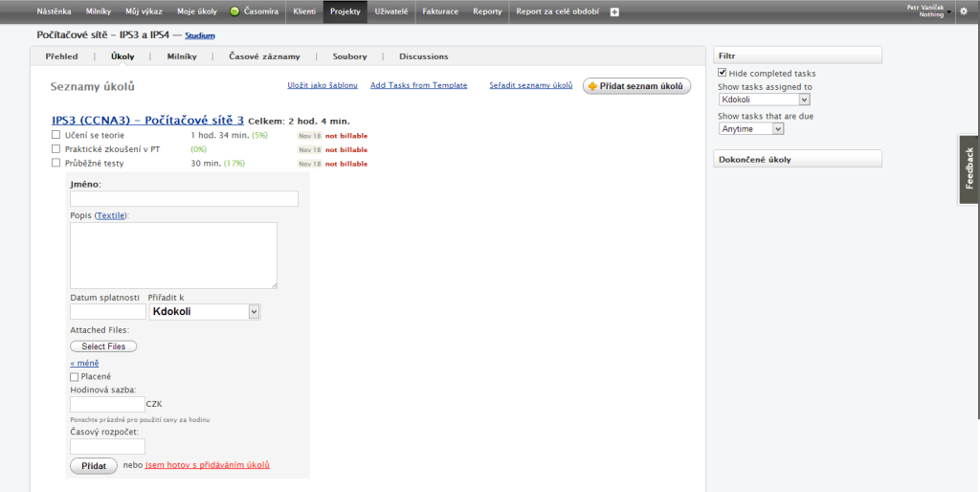
Task: Open the Anytime due date dropdown
Action: pyautogui.click(x=751, y=129)
